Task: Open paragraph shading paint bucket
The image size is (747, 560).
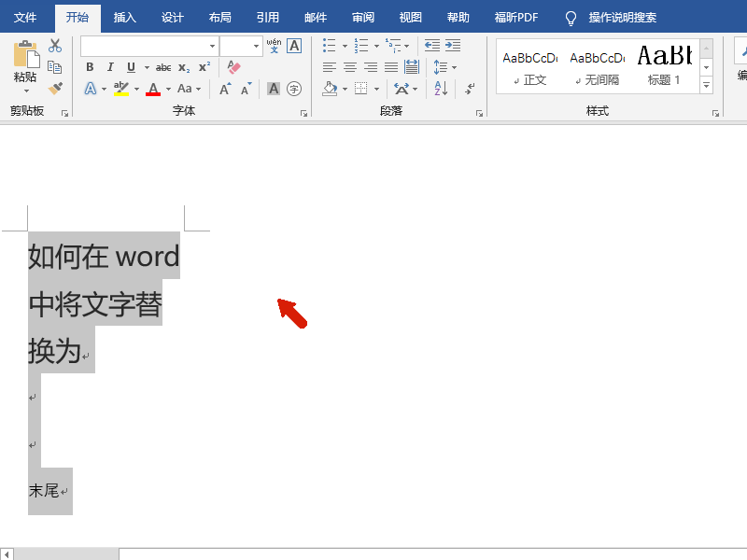Action: click(x=330, y=89)
